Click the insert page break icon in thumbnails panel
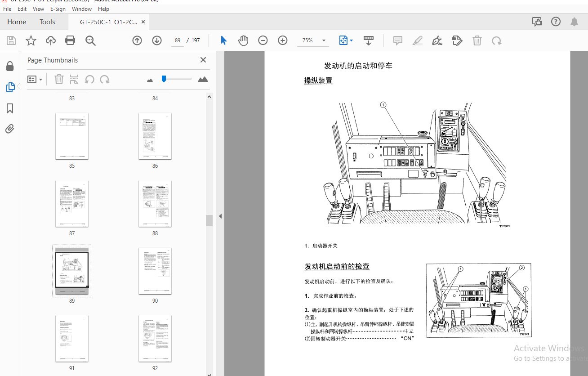Image resolution: width=588 pixels, height=376 pixels. pyautogui.click(x=74, y=80)
